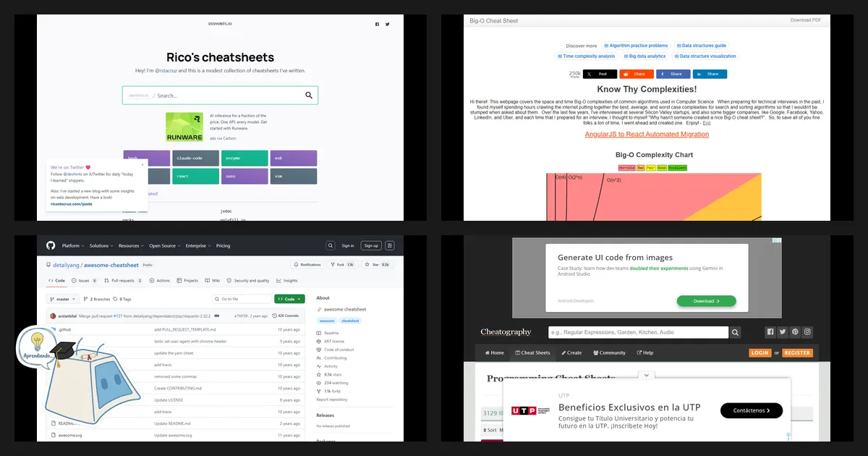Close the We're on Twitter popup
The width and height of the screenshot is (868, 456).
(x=142, y=164)
